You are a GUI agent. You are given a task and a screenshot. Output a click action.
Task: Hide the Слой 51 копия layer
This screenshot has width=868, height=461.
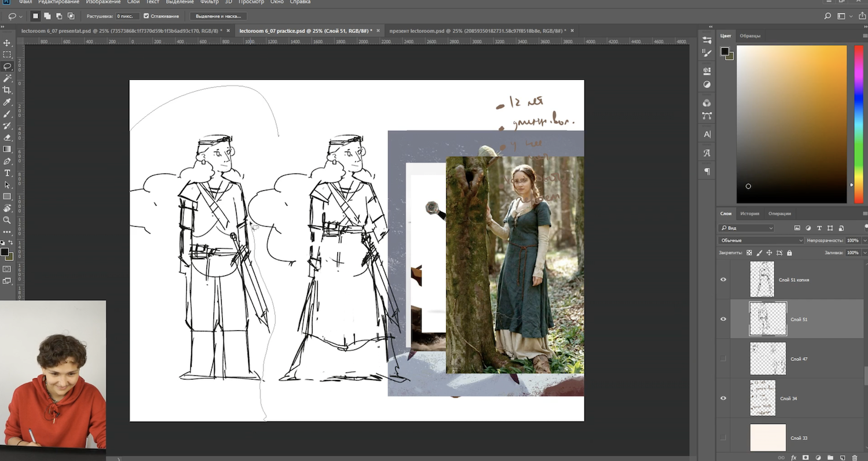pos(723,279)
